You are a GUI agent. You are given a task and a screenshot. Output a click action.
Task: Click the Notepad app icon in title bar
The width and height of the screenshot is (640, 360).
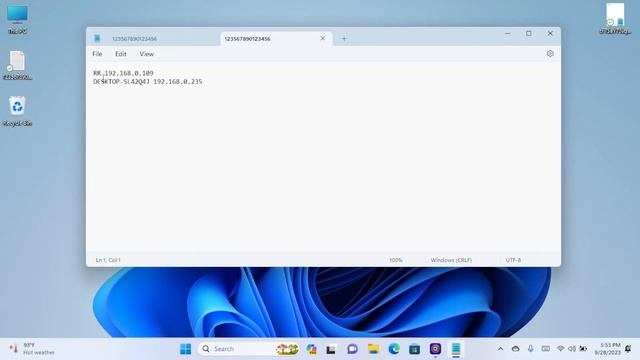click(x=97, y=38)
